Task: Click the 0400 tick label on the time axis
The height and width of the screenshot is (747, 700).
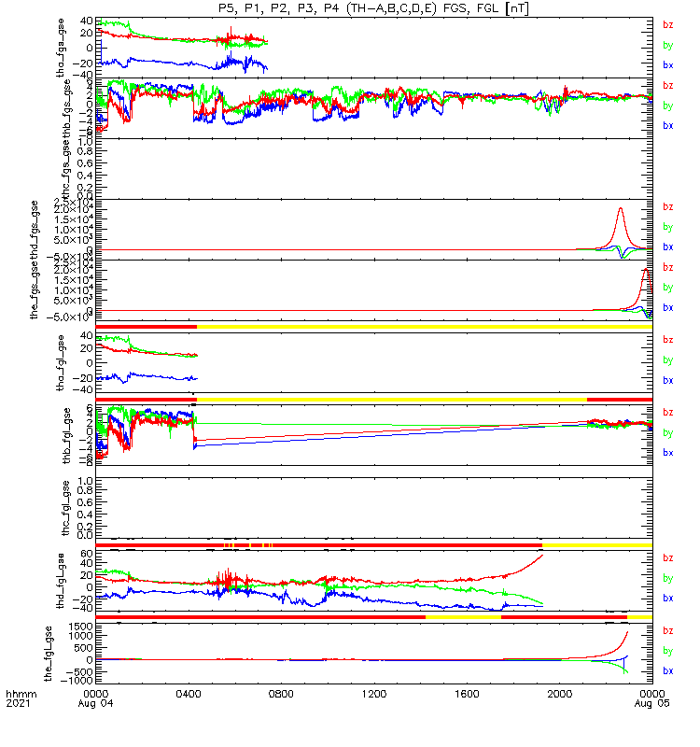Action: click(189, 694)
